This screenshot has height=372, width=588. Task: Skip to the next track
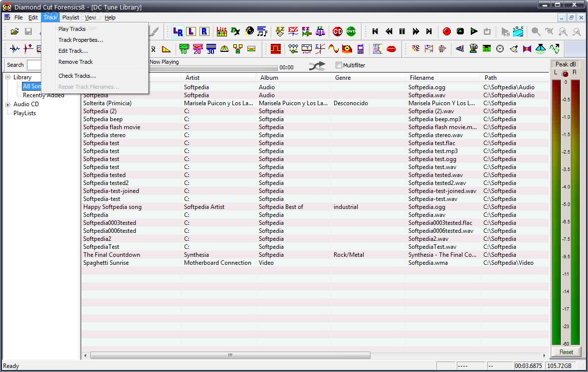coord(429,31)
